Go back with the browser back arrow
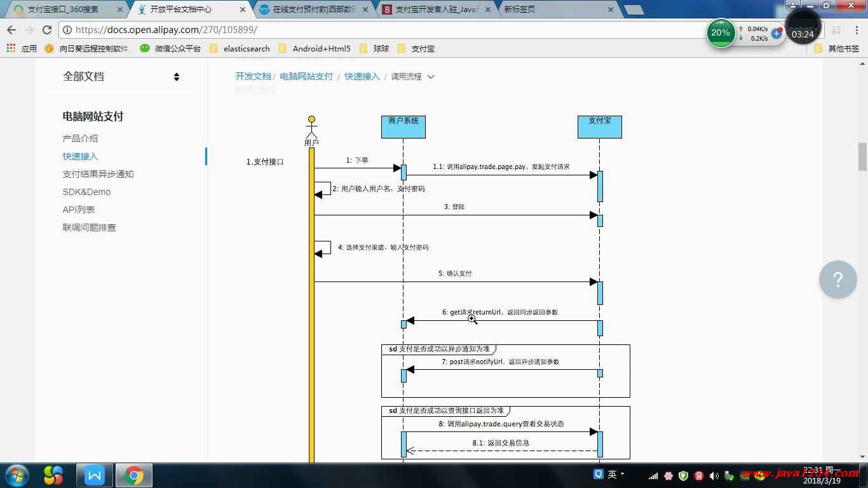 pyautogui.click(x=11, y=30)
